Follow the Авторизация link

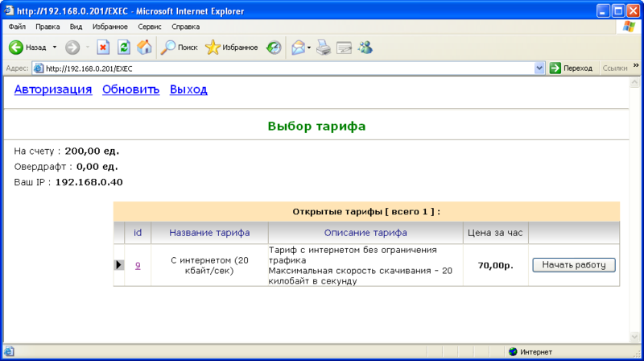click(53, 89)
